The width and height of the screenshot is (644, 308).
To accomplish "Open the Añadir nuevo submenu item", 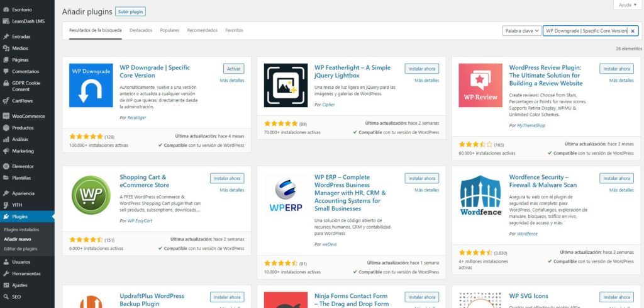I will pos(17,239).
